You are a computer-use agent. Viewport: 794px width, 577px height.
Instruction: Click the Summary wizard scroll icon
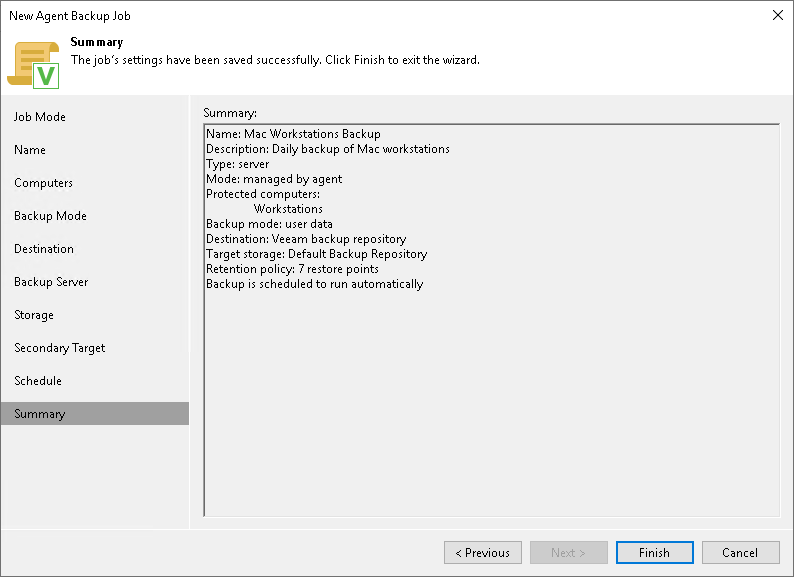pyautogui.click(x=33, y=65)
